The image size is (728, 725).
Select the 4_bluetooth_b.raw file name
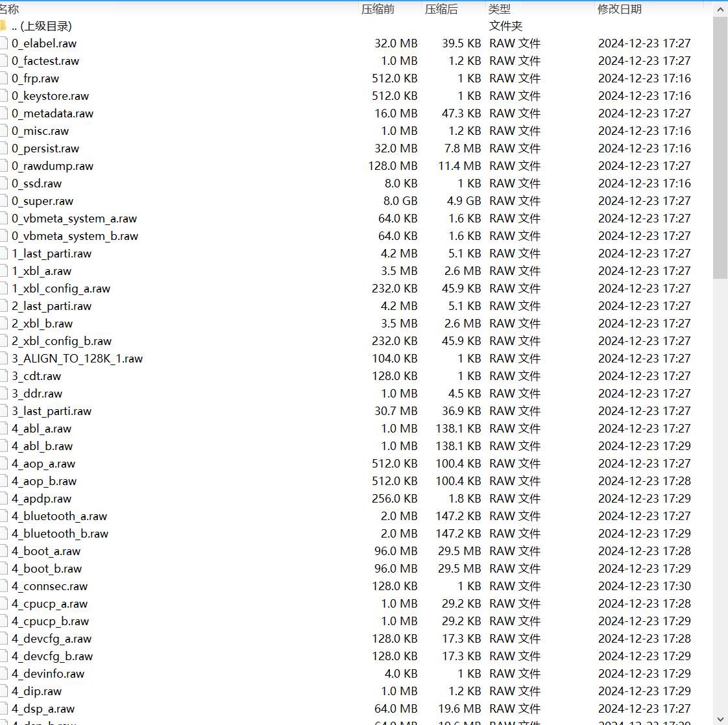[x=60, y=534]
